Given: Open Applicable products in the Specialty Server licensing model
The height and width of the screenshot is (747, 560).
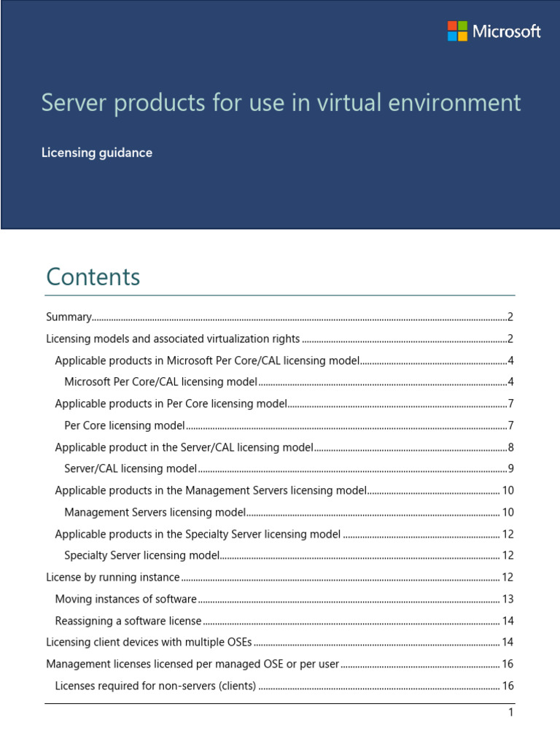Looking at the screenshot, I should click(284, 534).
